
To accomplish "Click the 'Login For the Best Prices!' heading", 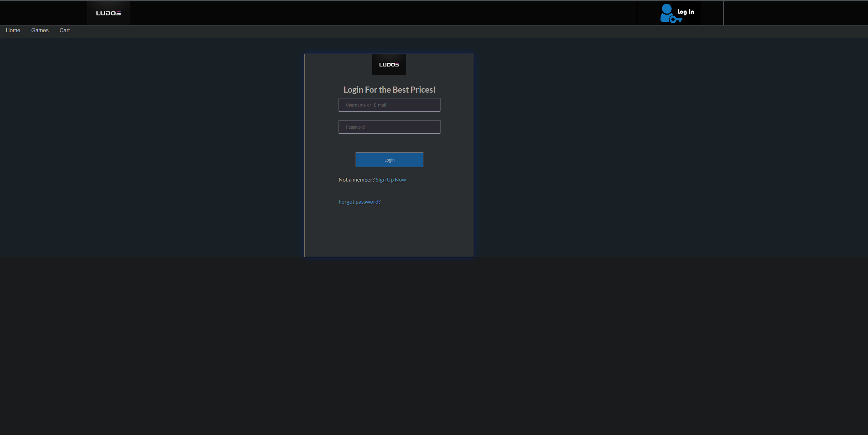I will (389, 90).
